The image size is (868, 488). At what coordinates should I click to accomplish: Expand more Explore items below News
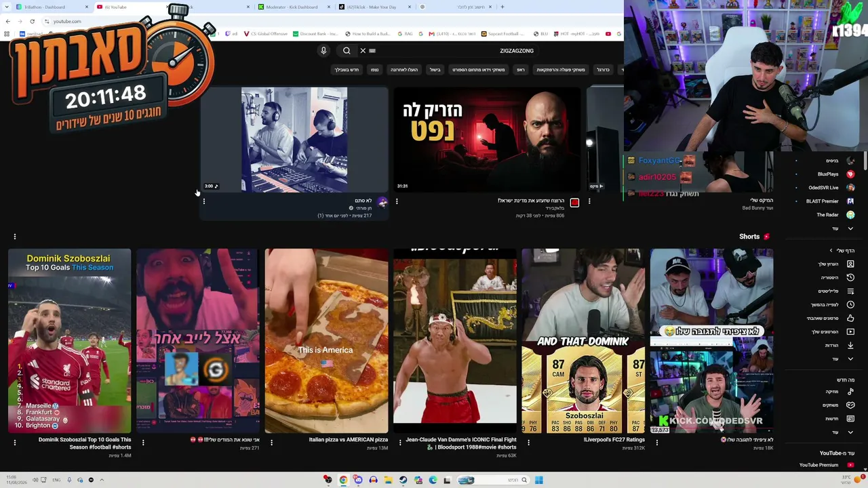point(843,432)
